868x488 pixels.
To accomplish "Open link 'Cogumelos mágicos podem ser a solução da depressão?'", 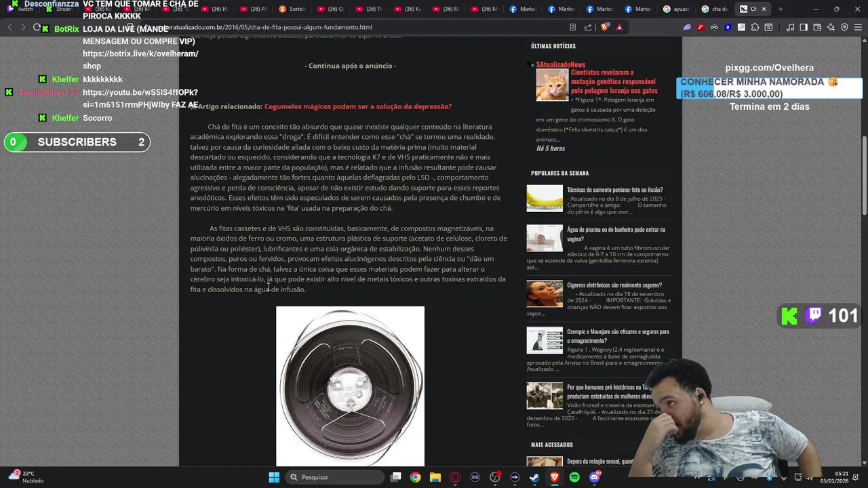I will [x=357, y=106].
